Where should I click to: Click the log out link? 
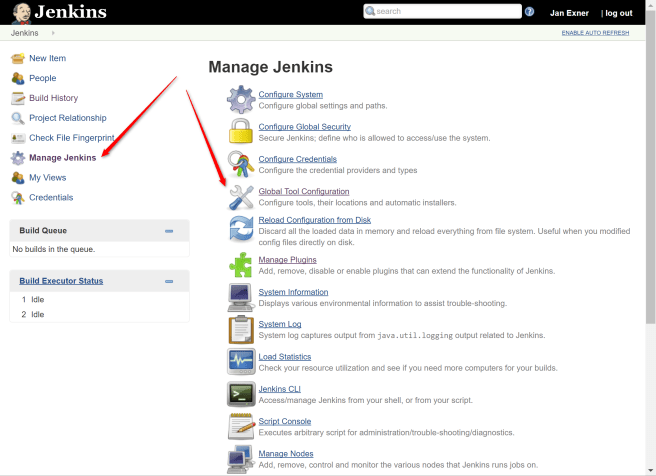click(617, 13)
